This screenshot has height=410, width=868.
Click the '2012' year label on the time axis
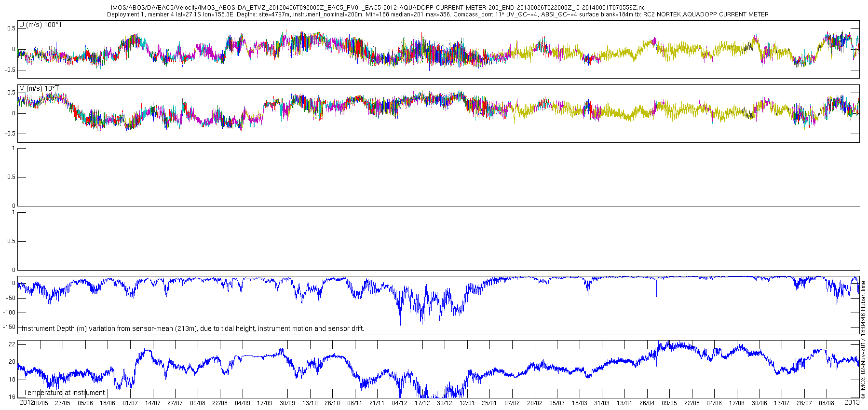pos(27,402)
